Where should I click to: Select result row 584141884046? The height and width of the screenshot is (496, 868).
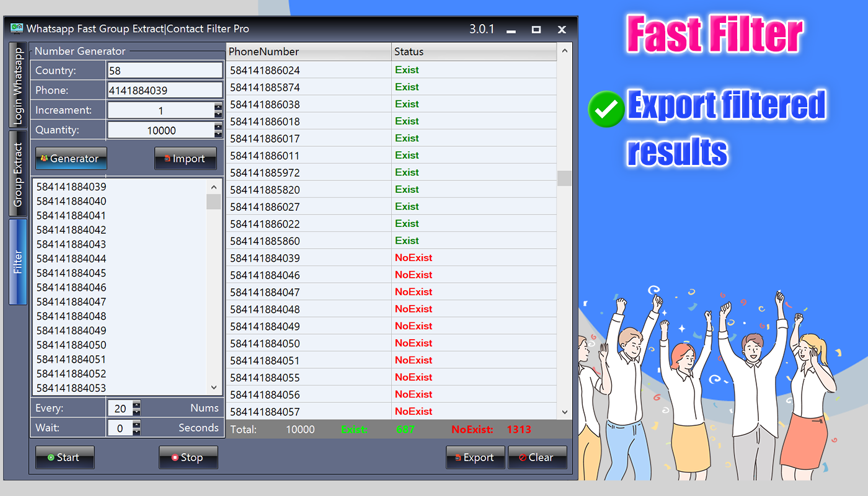click(x=391, y=275)
